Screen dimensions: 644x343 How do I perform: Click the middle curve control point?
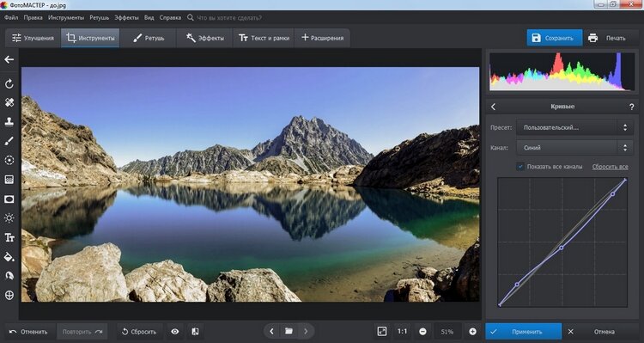tap(562, 248)
